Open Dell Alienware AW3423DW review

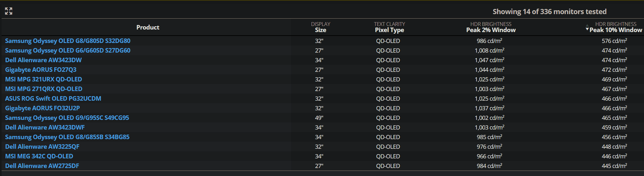click(x=43, y=60)
